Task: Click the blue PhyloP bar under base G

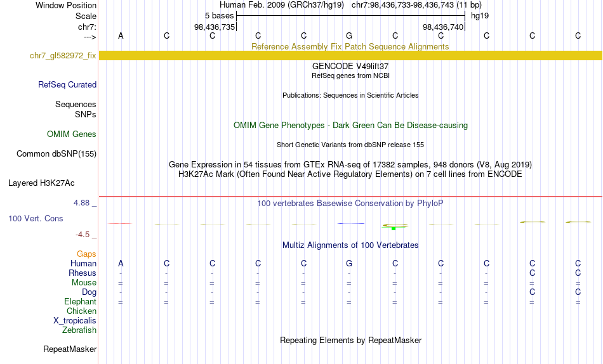Action: [351, 223]
